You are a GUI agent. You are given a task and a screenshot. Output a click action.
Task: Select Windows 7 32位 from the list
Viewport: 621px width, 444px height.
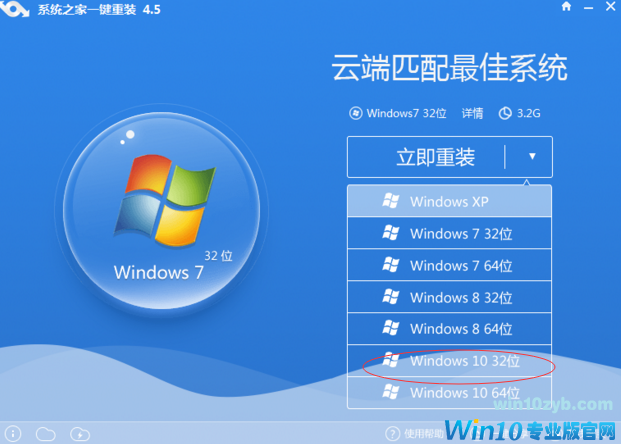(450, 233)
